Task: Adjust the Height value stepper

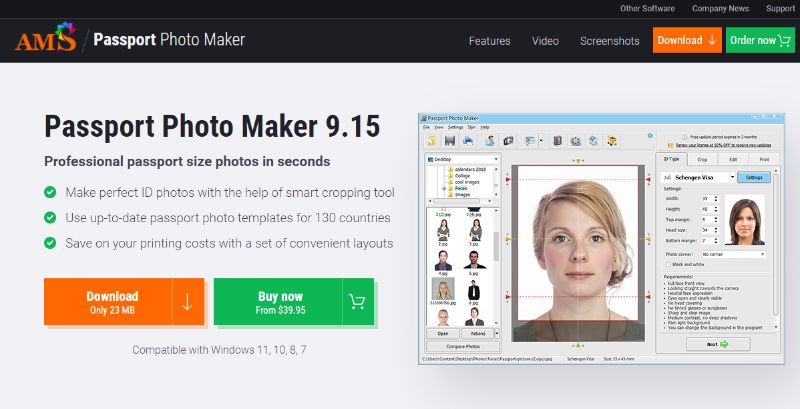Action: tap(716, 209)
